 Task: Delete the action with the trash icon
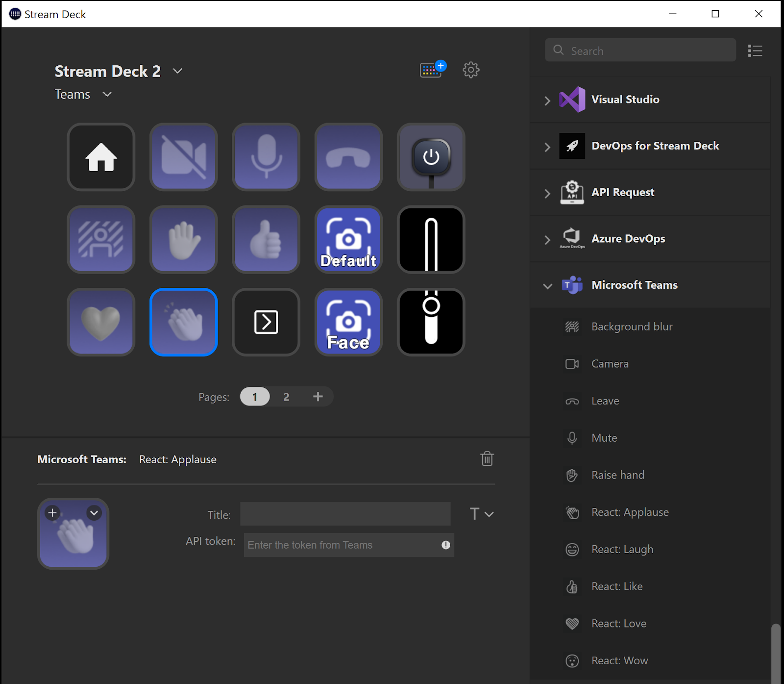click(487, 459)
